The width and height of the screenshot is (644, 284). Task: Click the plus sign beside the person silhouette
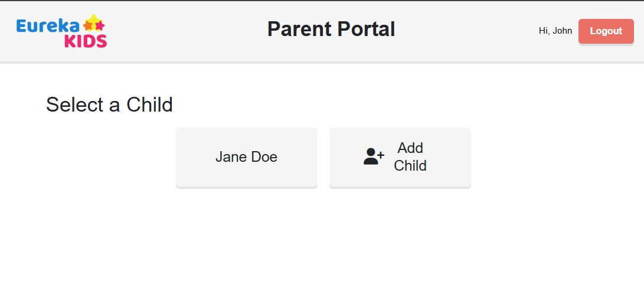[x=380, y=155]
